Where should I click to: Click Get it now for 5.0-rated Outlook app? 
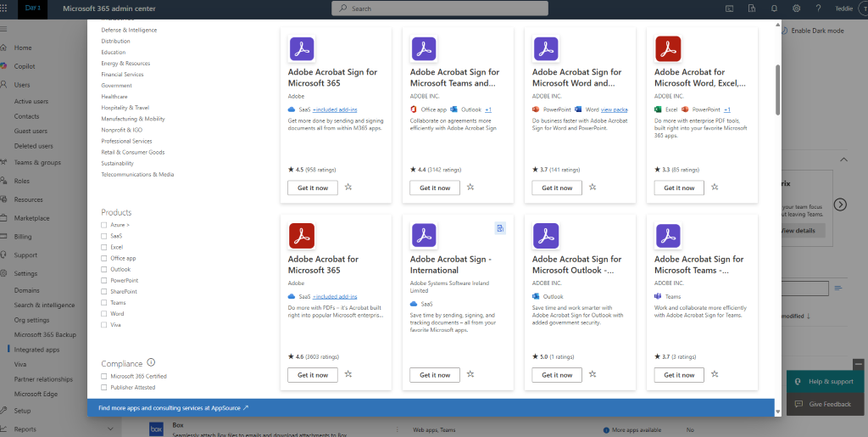click(x=557, y=375)
